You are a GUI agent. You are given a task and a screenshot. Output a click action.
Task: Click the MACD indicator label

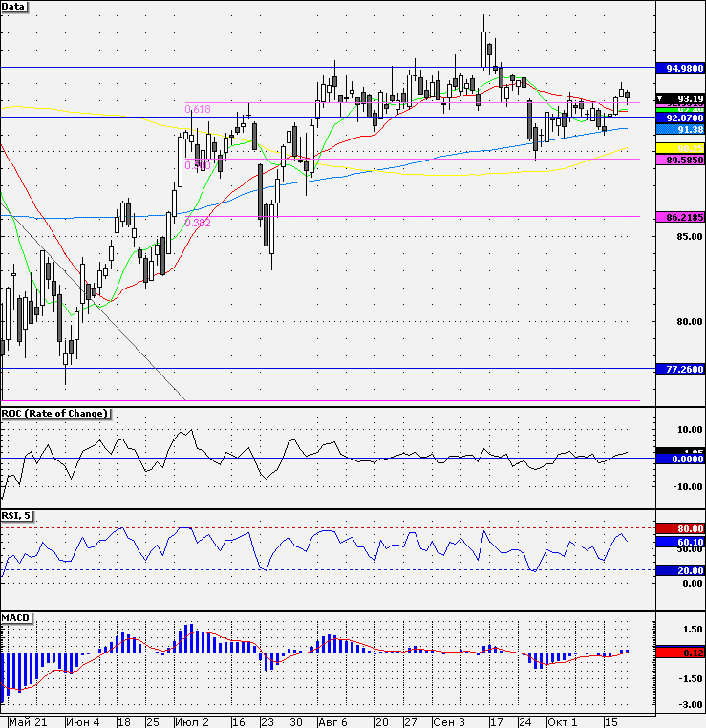[16, 618]
